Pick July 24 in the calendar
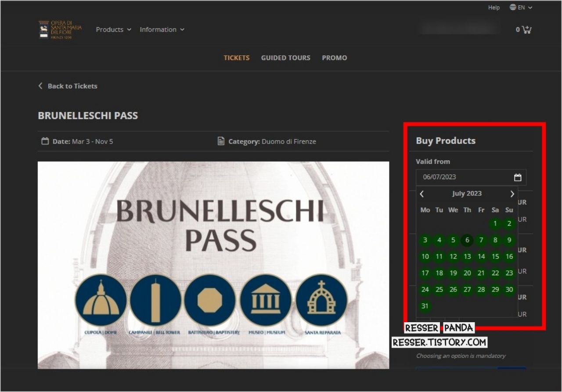562x392 pixels. point(425,290)
